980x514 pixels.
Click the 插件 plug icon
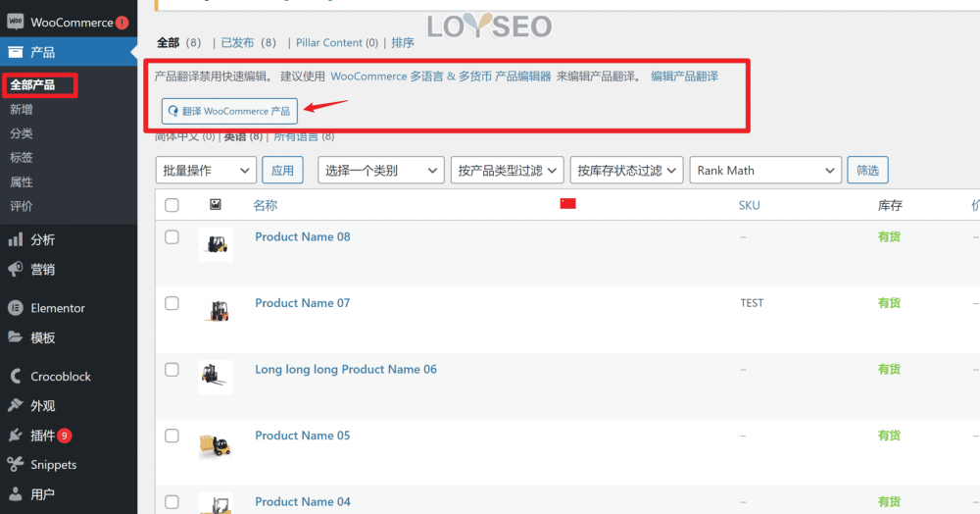click(15, 436)
